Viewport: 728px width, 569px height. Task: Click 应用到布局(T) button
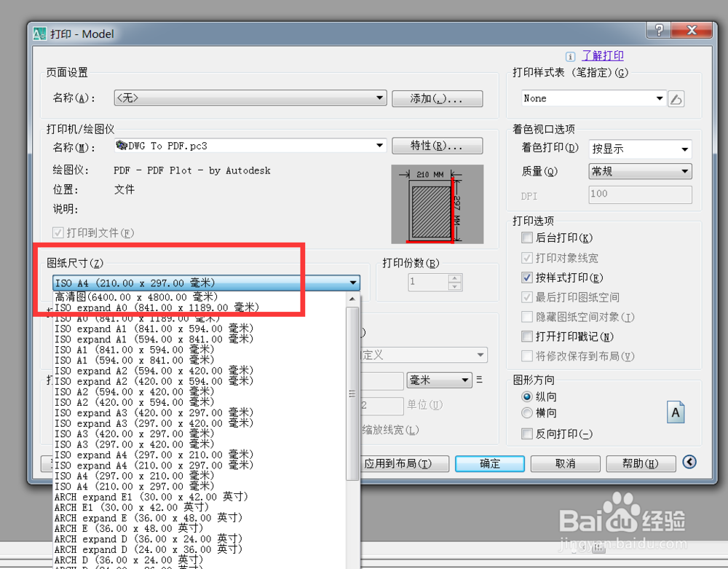pos(404,463)
